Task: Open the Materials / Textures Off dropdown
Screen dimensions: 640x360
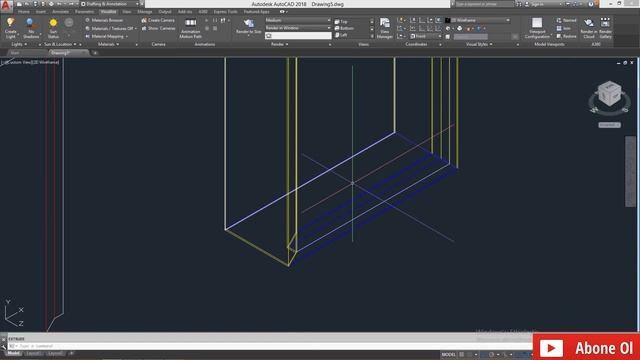Action: pos(111,28)
